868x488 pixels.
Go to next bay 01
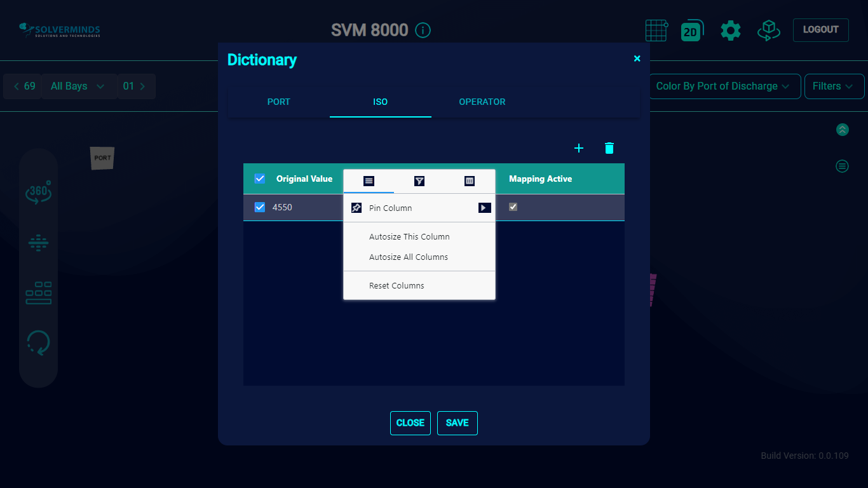point(135,86)
